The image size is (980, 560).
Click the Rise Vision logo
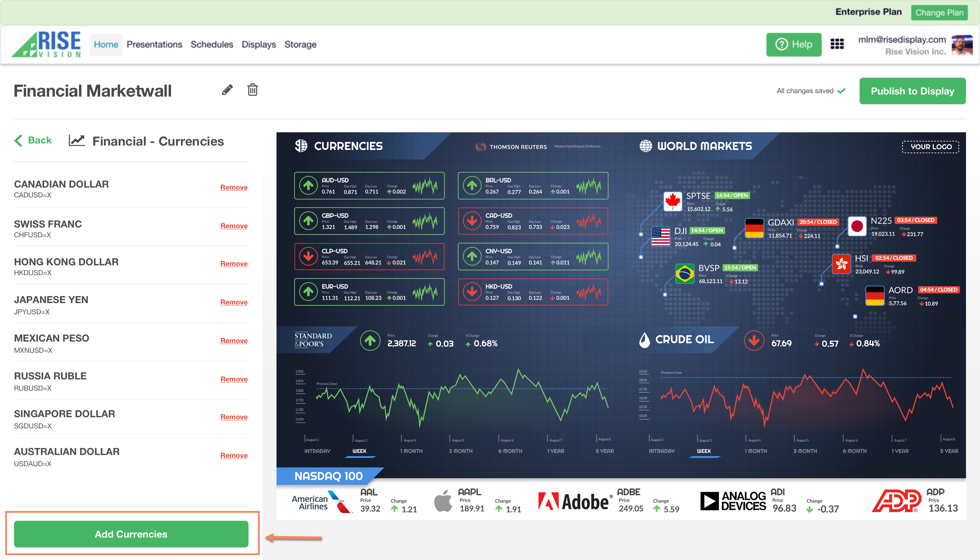pyautogui.click(x=47, y=44)
